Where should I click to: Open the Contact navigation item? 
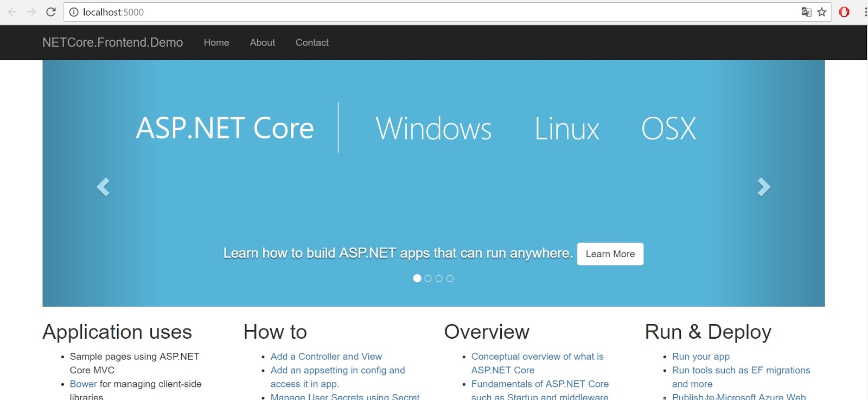[x=312, y=42]
